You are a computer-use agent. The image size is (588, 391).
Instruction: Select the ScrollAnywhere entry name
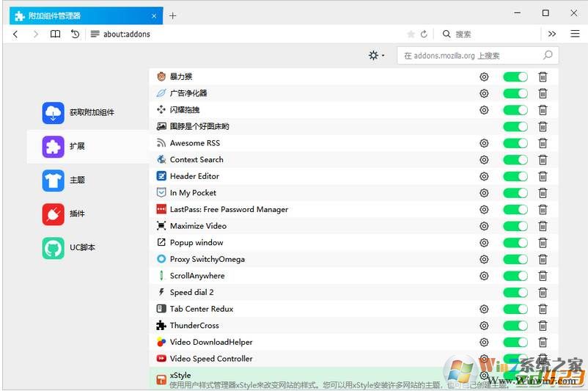coord(197,276)
